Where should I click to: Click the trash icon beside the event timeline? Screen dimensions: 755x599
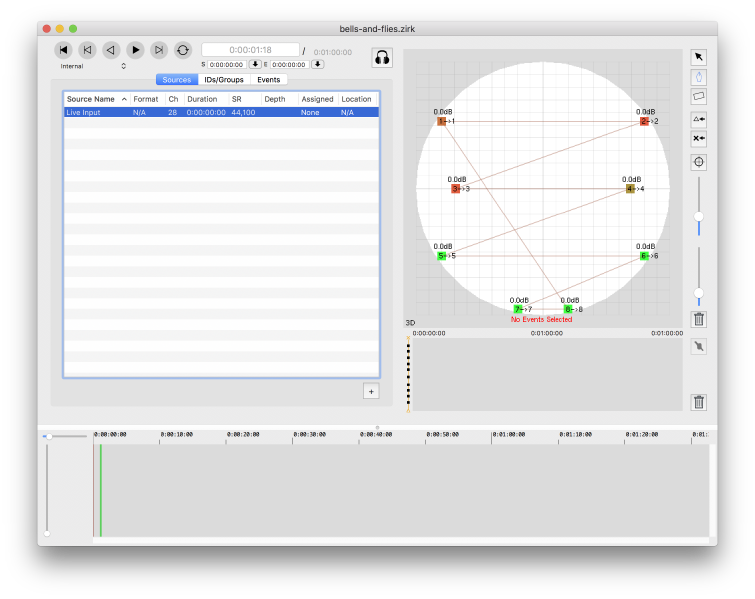[x=699, y=402]
